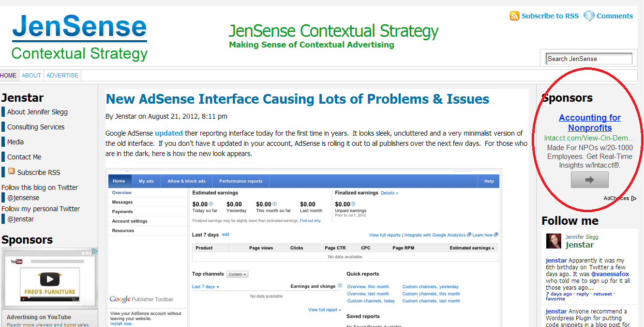Click the RSS icon beside Subscribe RSS
Screen dimensions: 644x327
12,171
